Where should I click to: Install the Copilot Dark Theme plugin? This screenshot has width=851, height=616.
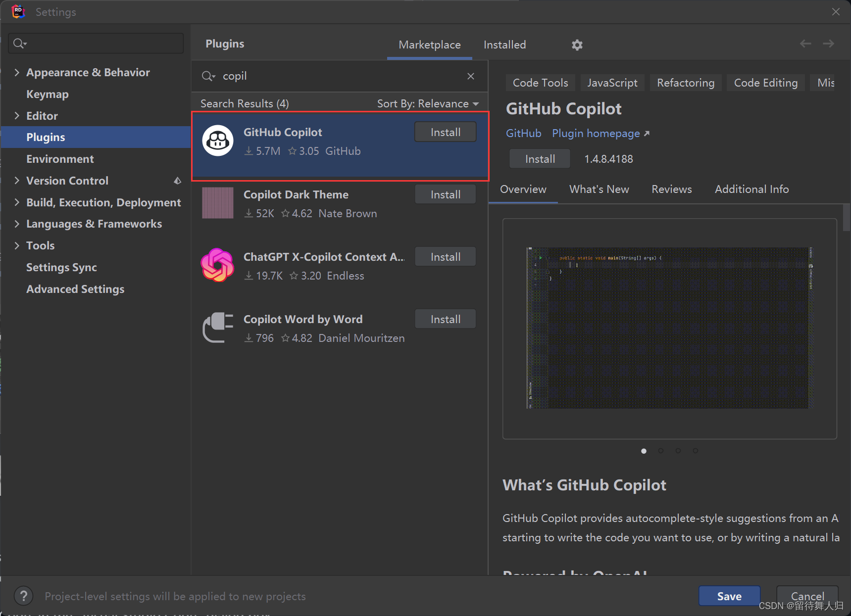[x=446, y=194]
